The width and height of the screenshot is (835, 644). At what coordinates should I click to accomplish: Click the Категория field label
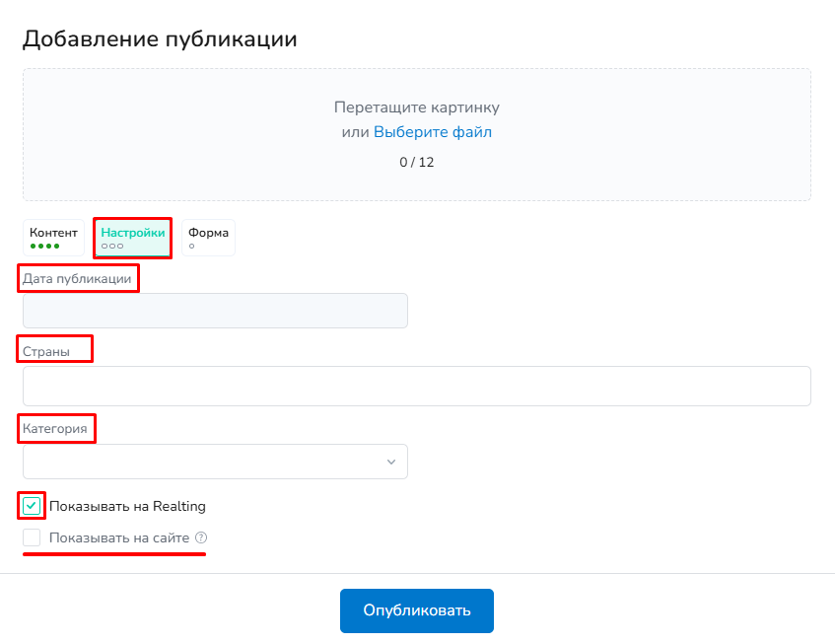[55, 428]
